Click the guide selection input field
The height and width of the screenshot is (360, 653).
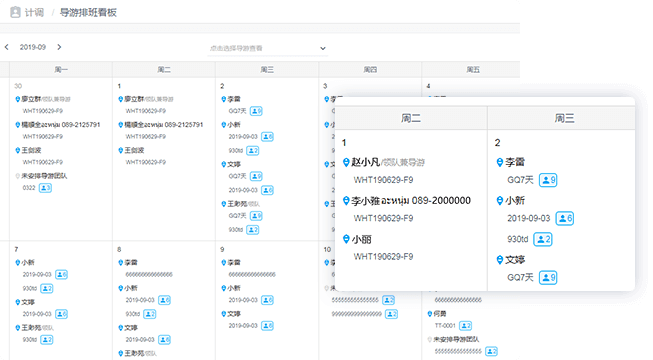pos(267,48)
